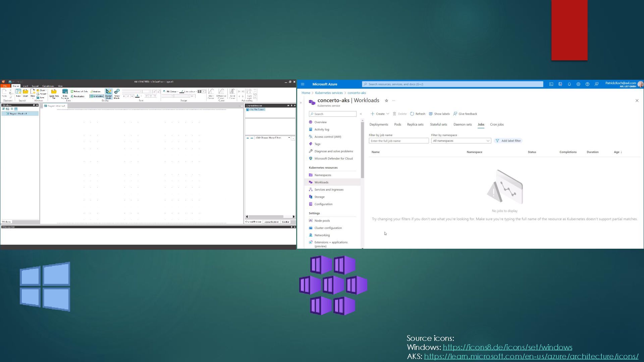Viewport: 644px width, 362px height.
Task: Click Band Cursor icon in Concerto ribbon
Action: click(x=232, y=94)
